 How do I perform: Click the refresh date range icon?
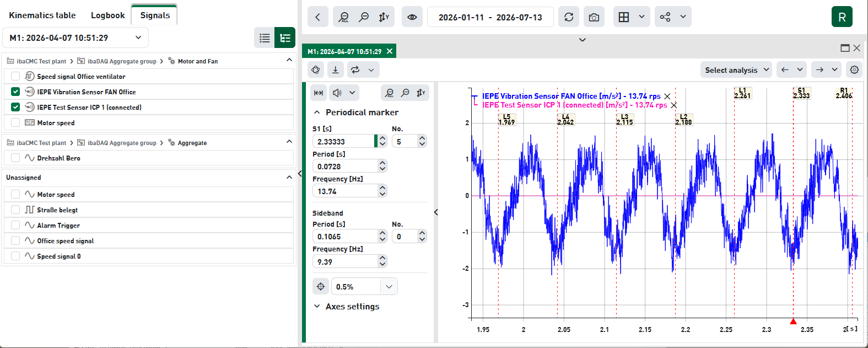(569, 17)
